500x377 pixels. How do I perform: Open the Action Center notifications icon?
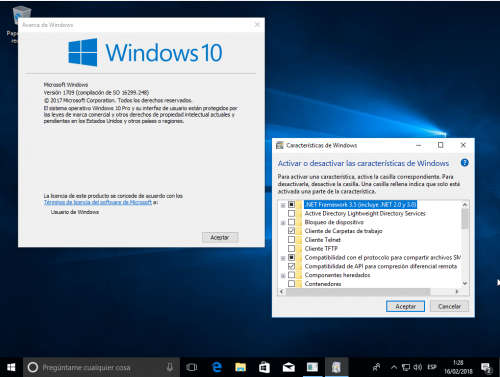tap(486, 367)
